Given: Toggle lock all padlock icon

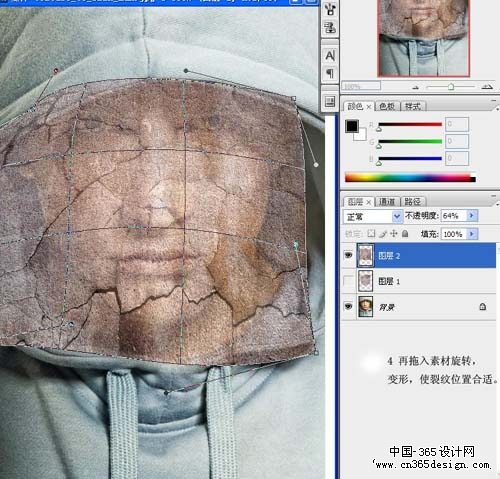Looking at the screenshot, I should (405, 233).
